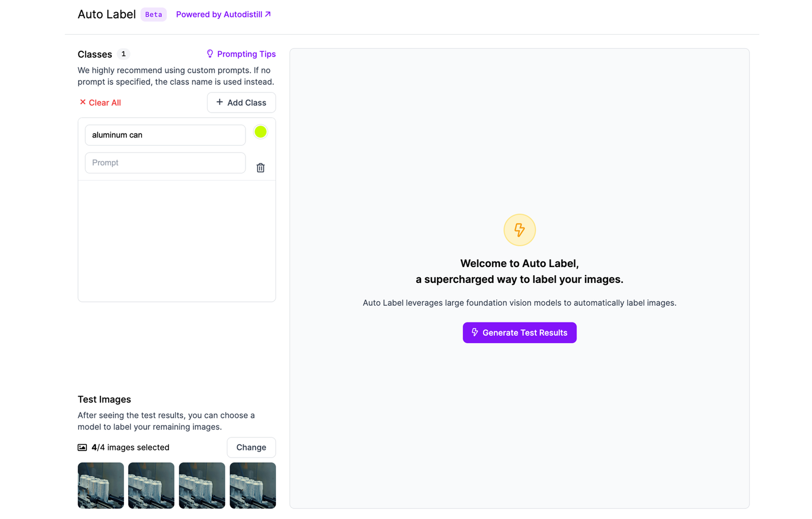Click the purple Beta badge

click(153, 15)
